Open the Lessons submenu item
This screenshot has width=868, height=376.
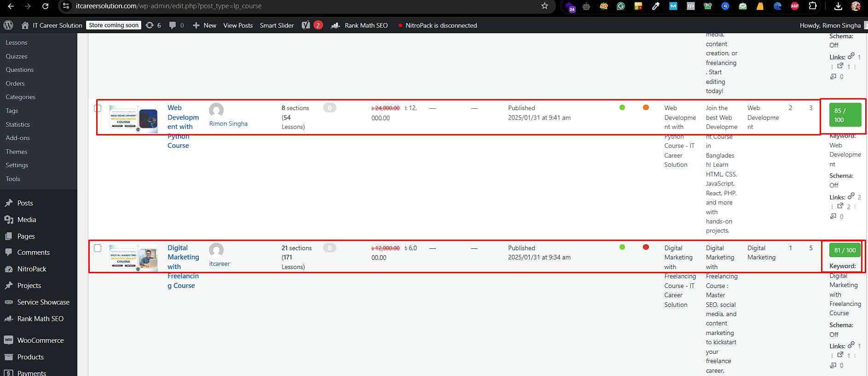click(17, 42)
